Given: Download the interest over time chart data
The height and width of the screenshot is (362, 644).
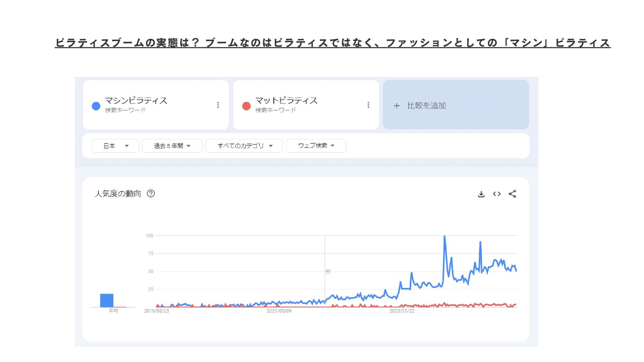Looking at the screenshot, I should coord(481,194).
